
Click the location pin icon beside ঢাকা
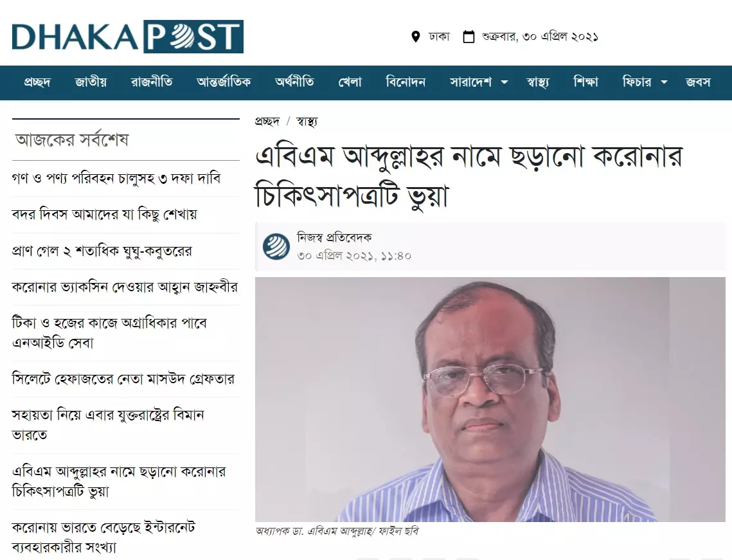[415, 37]
